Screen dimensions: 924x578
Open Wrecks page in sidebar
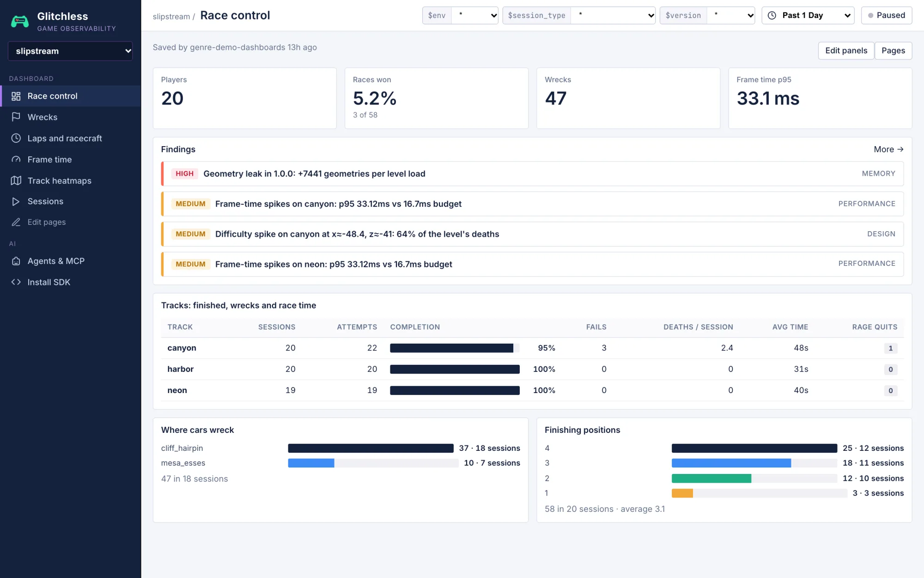tap(70, 117)
